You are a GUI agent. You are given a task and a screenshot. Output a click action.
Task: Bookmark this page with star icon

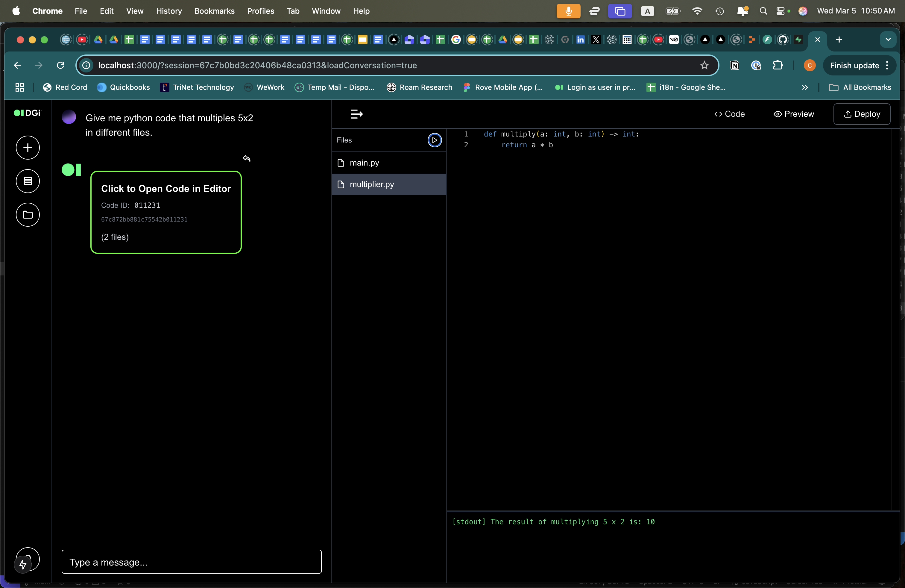[704, 66]
